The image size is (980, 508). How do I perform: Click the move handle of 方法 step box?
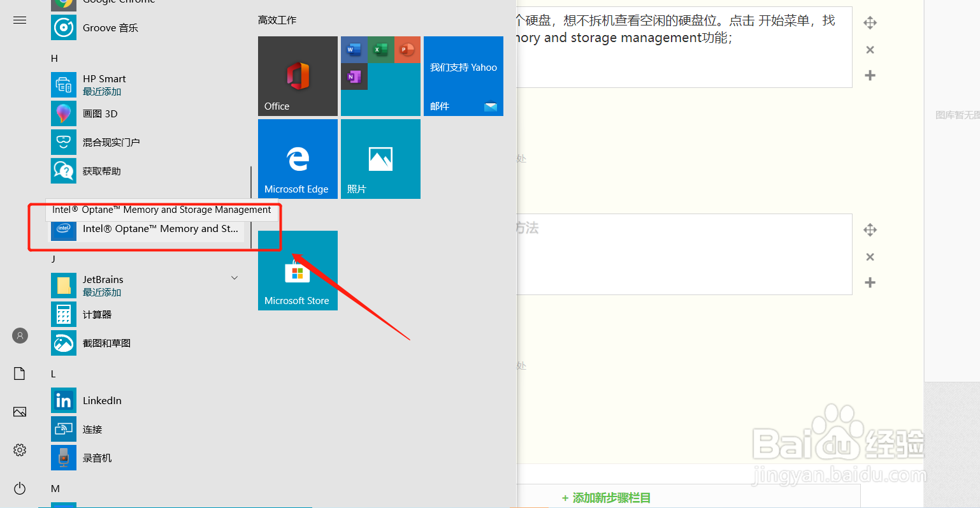870,230
